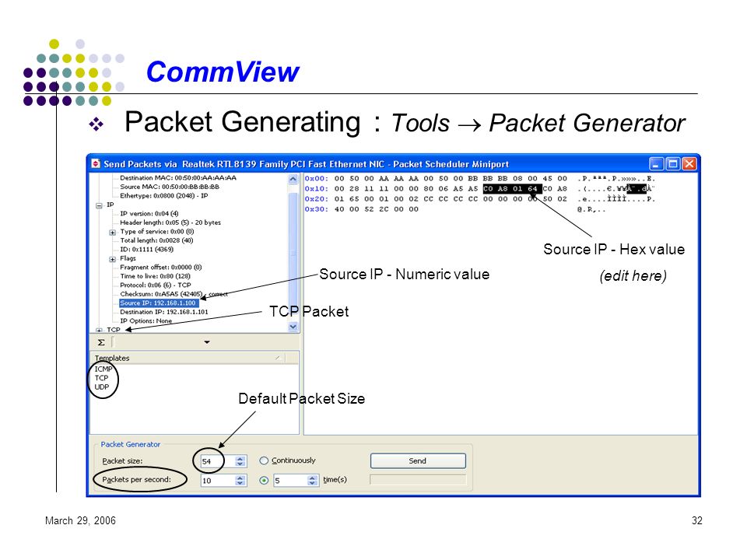Select Destination MAC tree row

pos(178,177)
